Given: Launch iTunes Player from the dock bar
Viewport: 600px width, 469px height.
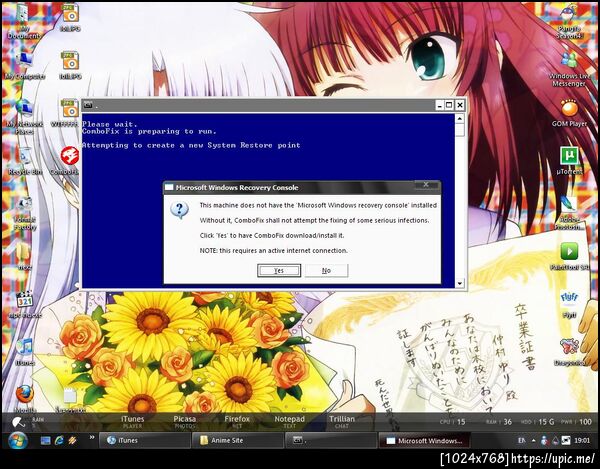Looking at the screenshot, I should coord(132,422).
